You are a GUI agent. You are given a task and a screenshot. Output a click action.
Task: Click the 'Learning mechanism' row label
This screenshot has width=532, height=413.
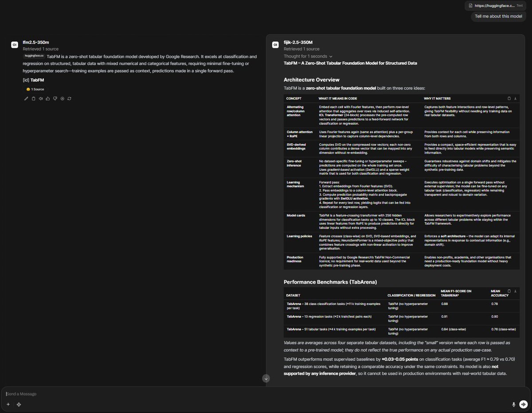tap(296, 184)
